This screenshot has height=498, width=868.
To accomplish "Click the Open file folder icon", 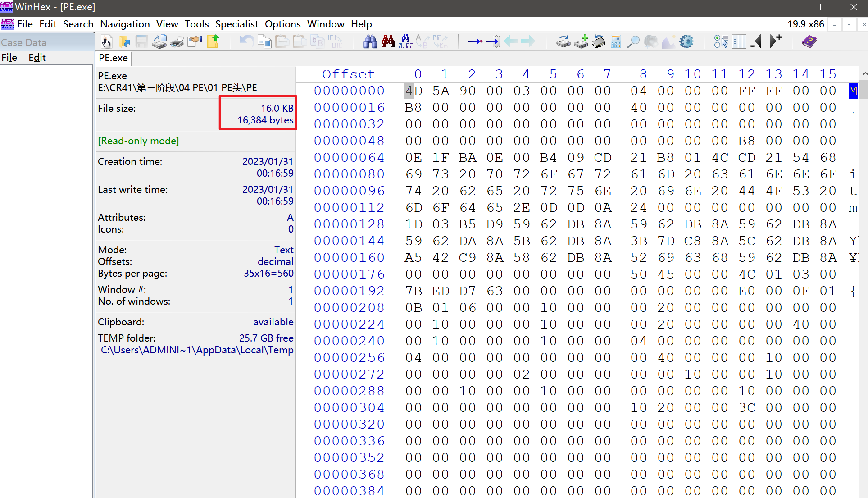I will pyautogui.click(x=124, y=42).
